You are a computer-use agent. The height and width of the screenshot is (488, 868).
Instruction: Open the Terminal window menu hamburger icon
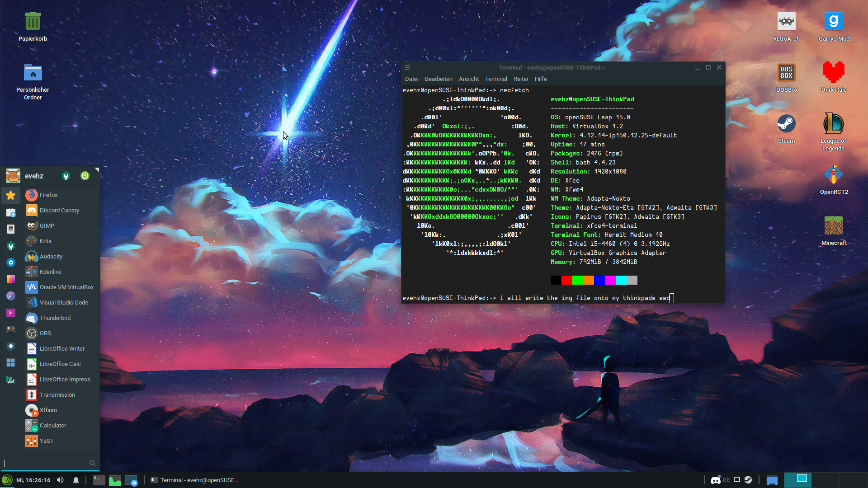pyautogui.click(x=407, y=67)
